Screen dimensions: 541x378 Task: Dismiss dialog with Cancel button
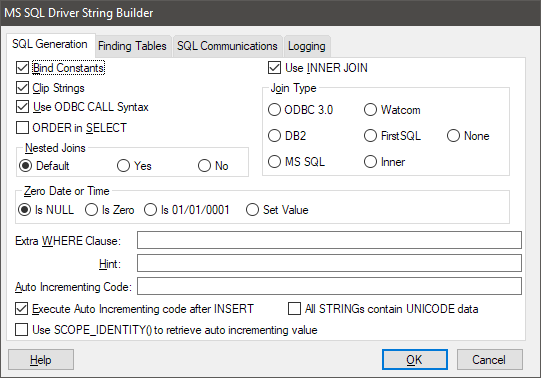tap(490, 360)
